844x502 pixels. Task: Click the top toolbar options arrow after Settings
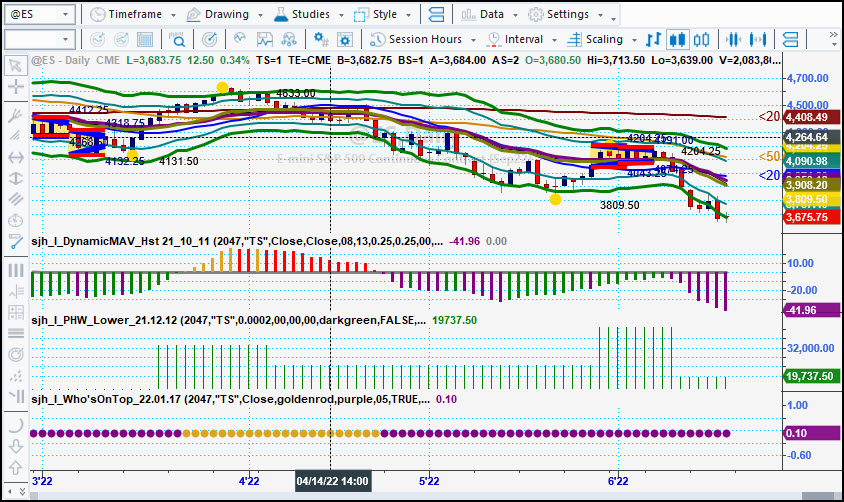[x=614, y=19]
